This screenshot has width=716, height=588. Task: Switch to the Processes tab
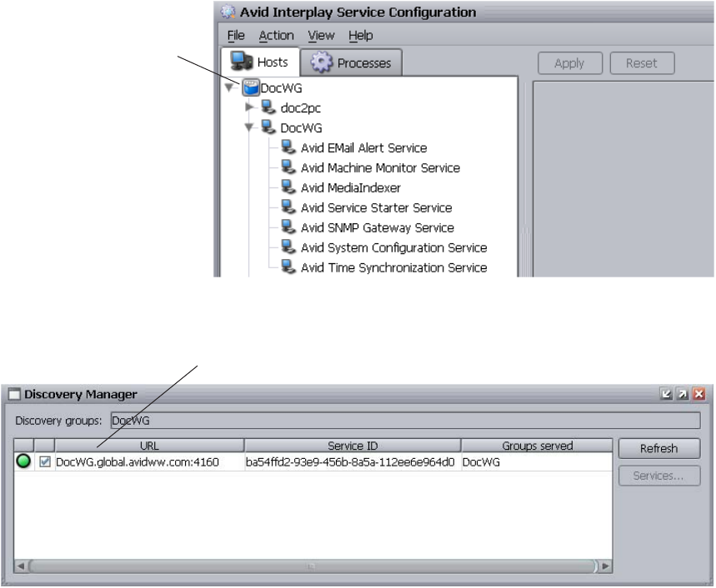pyautogui.click(x=351, y=62)
